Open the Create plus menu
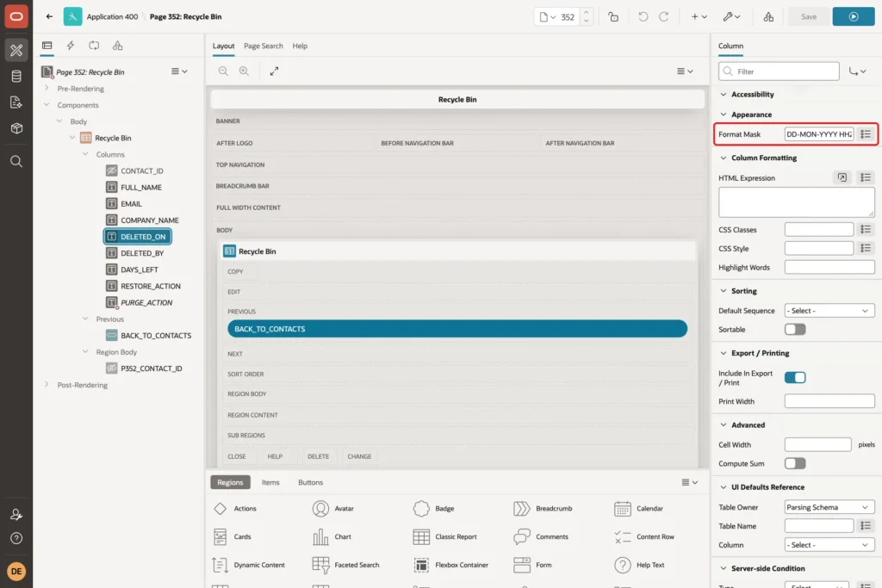The width and height of the screenshot is (882, 588). click(x=699, y=17)
